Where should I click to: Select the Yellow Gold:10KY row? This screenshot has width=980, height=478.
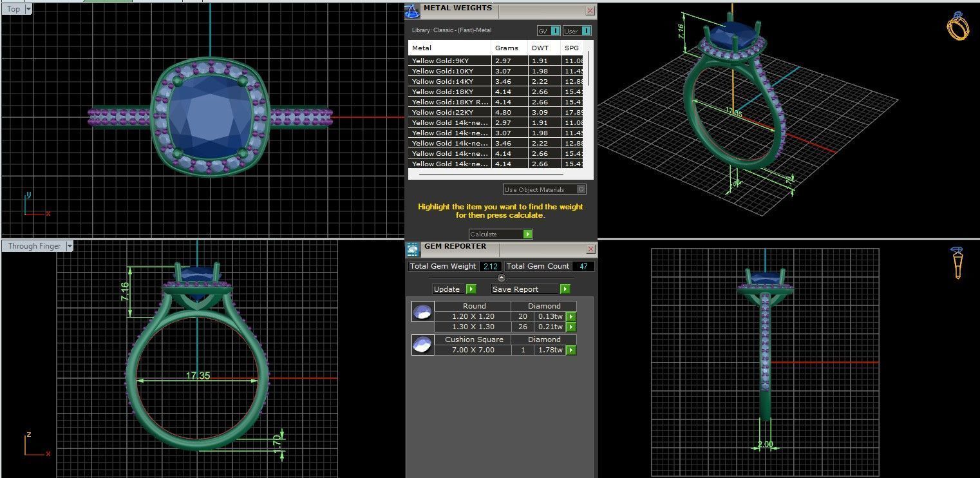click(x=496, y=71)
